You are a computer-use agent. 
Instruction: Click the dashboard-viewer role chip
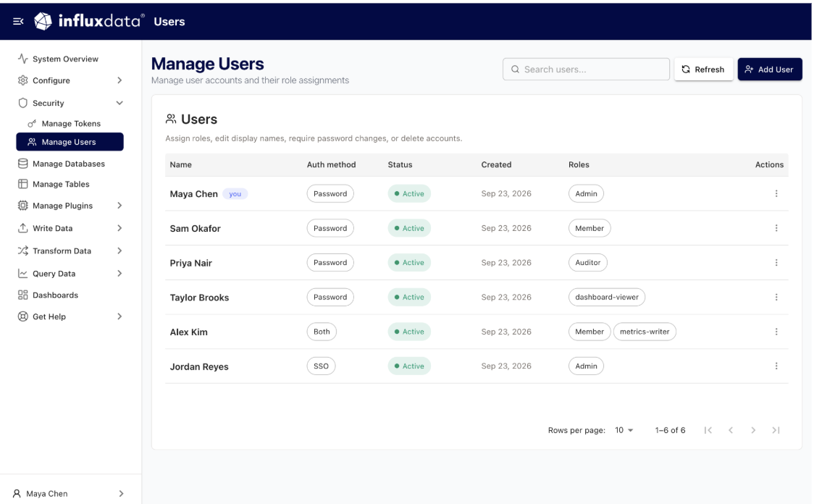click(607, 297)
